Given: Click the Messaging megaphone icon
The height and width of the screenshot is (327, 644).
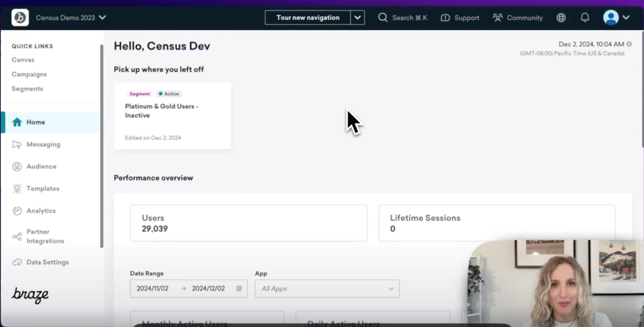Looking at the screenshot, I should pos(17,144).
